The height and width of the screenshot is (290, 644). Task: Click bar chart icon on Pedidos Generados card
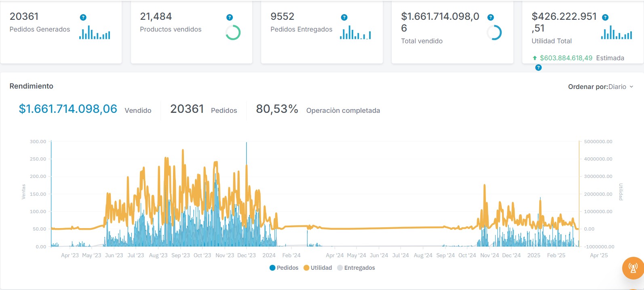coord(95,33)
